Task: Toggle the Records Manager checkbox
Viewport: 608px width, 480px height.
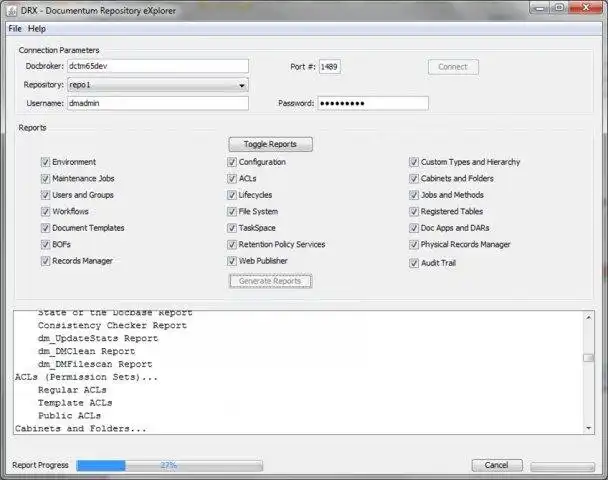Action: [x=45, y=261]
